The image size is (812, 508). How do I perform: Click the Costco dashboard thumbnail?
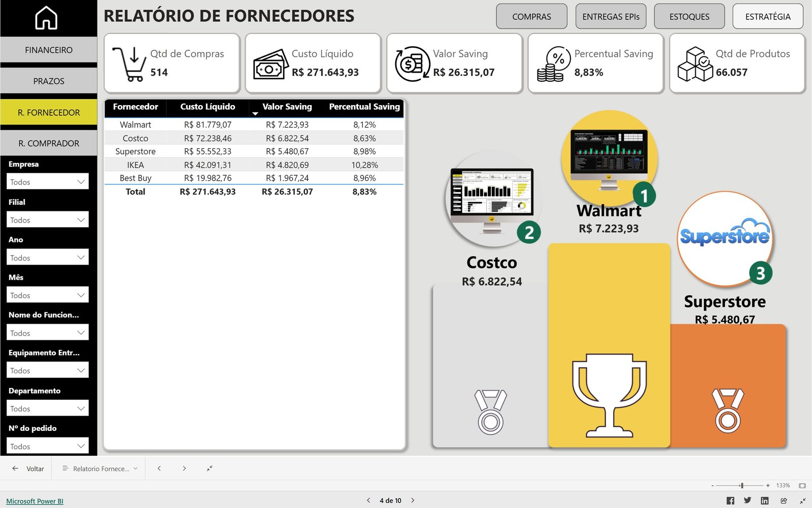[x=492, y=201]
